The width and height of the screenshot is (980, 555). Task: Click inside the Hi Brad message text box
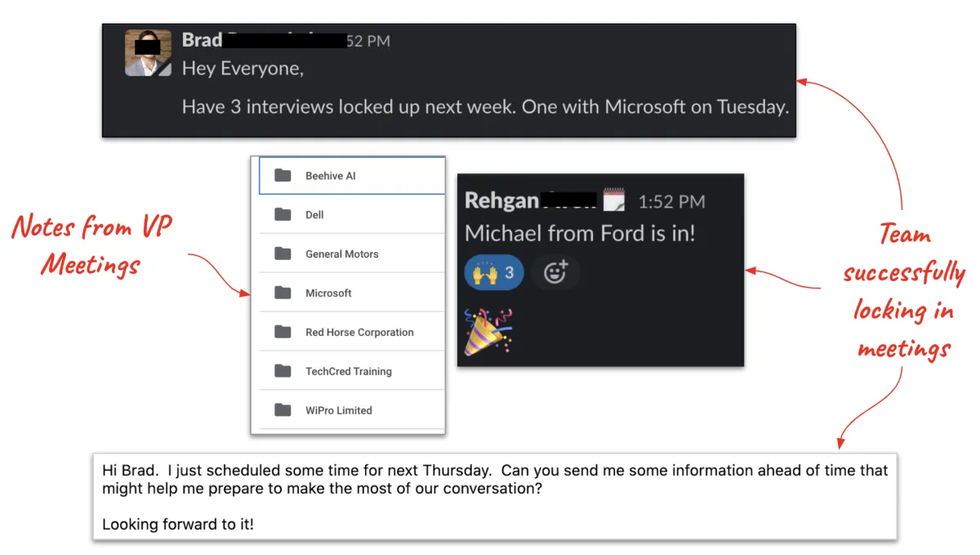pos(495,496)
